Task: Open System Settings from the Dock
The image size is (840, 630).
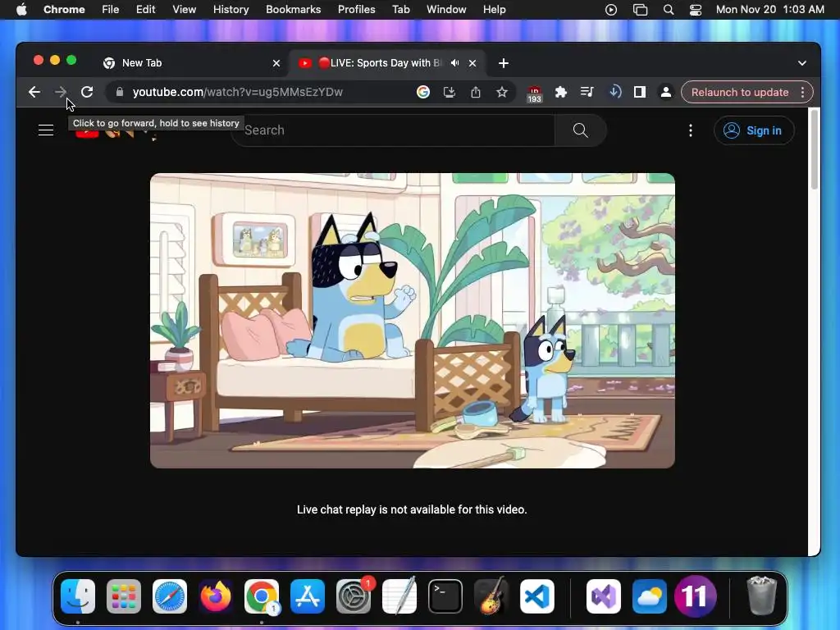Action: [354, 596]
